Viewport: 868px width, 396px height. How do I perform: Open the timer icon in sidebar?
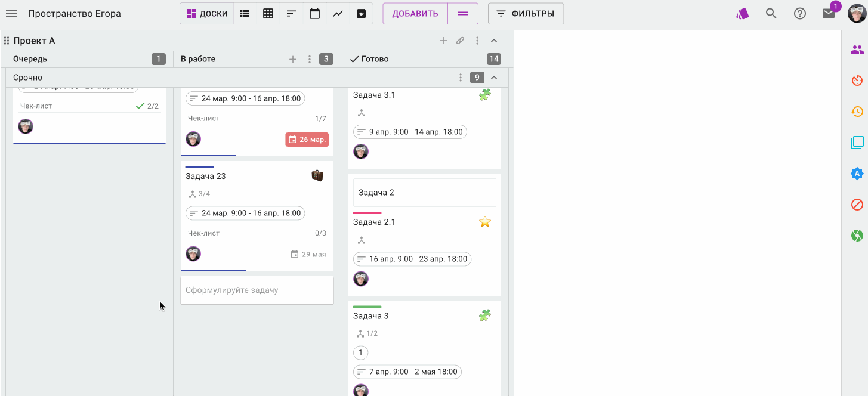tap(857, 81)
